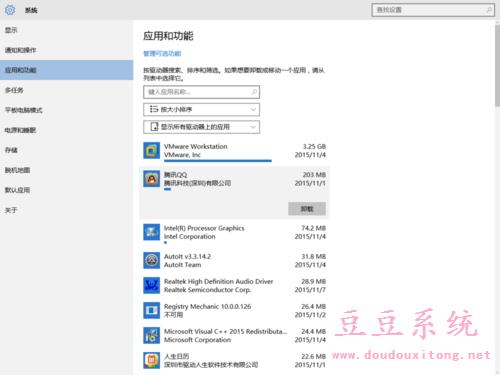The width and height of the screenshot is (500, 375).
Task: Click the 2015/11/7 install date
Action: tap(310, 290)
